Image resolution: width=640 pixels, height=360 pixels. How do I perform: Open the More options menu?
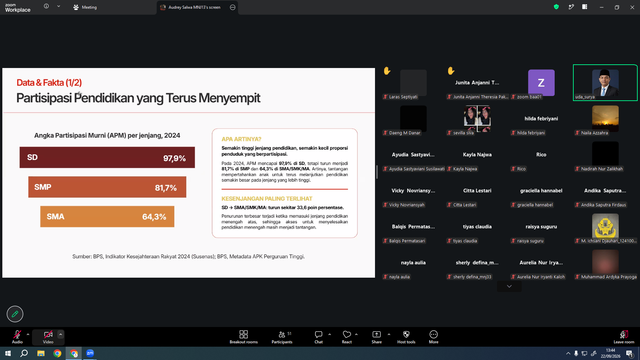pyautogui.click(x=433, y=337)
